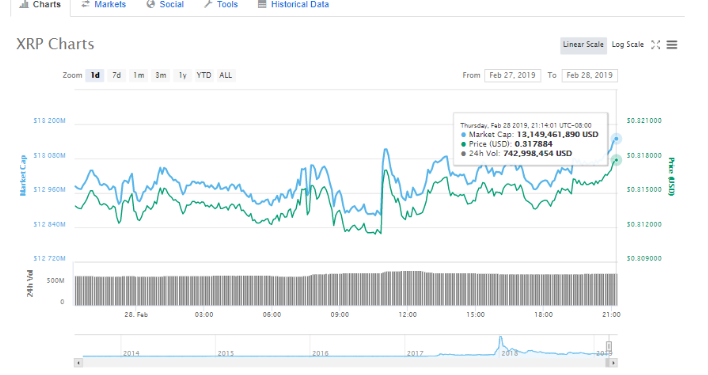The image size is (708, 375).
Task: Click the 742,998,454 USD volume value
Action: [537, 153]
